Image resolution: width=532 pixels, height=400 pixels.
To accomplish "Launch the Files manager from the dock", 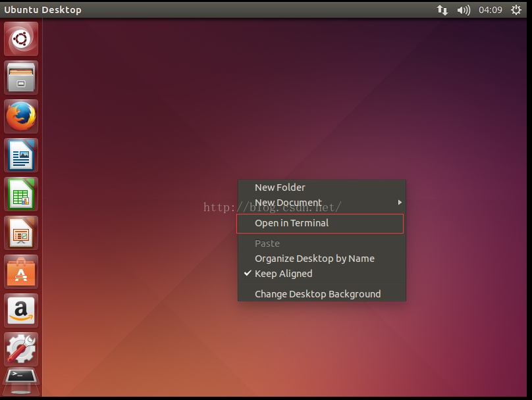I will pyautogui.click(x=21, y=78).
